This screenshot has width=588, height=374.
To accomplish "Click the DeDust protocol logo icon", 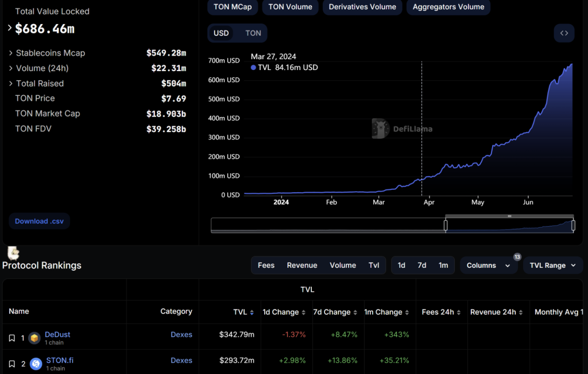I will tap(34, 338).
